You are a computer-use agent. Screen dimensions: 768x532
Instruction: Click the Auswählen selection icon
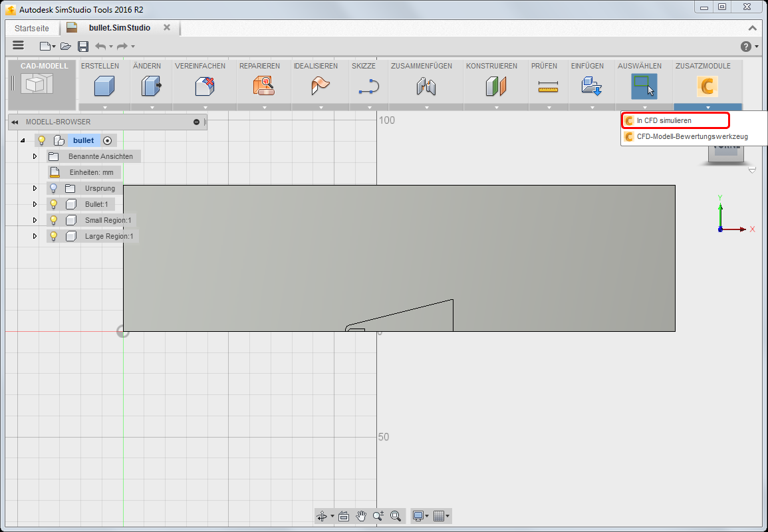click(x=644, y=86)
